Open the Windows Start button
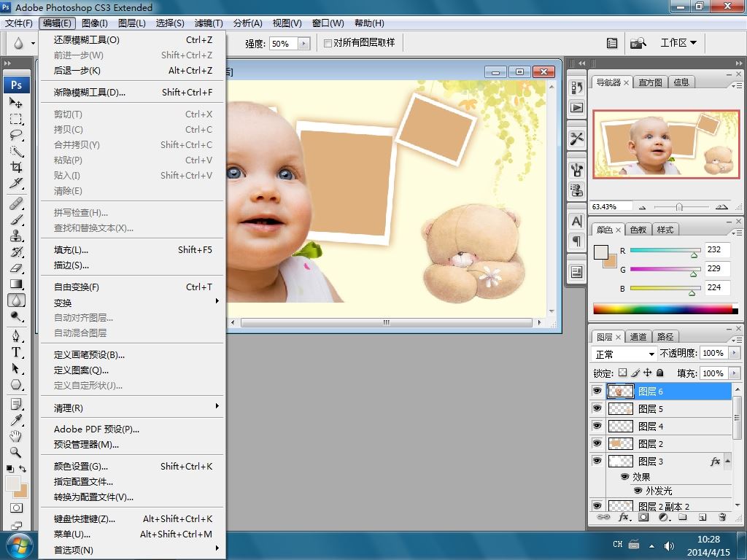747x560 pixels. (19, 545)
